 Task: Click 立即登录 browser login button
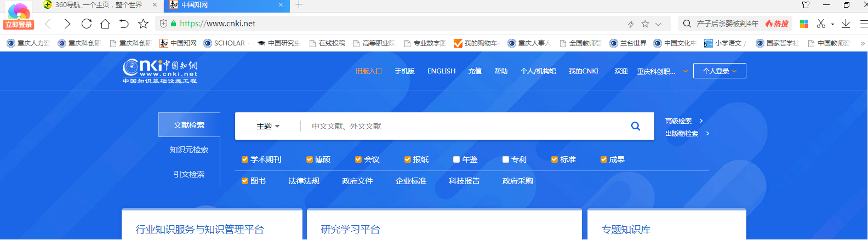click(19, 25)
